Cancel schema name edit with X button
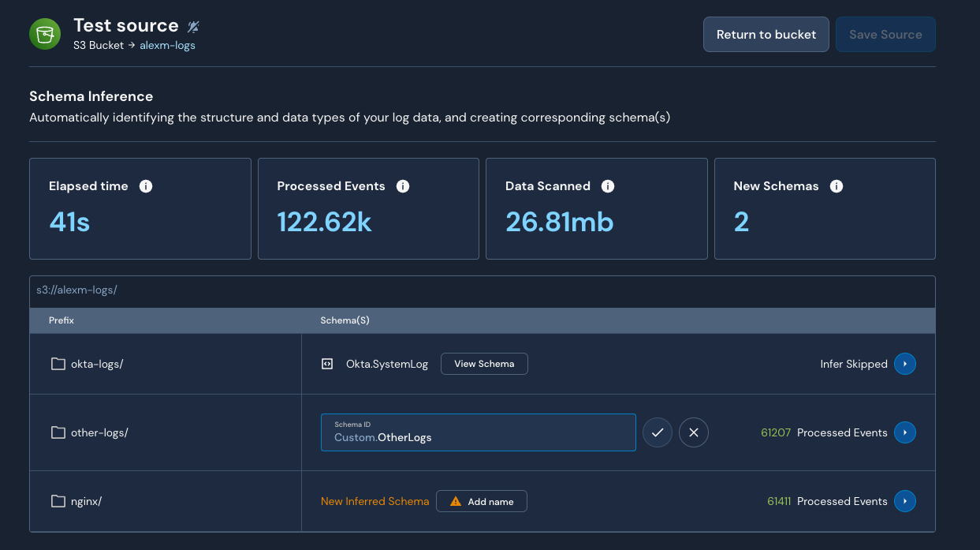This screenshot has width=980, height=550. click(694, 432)
